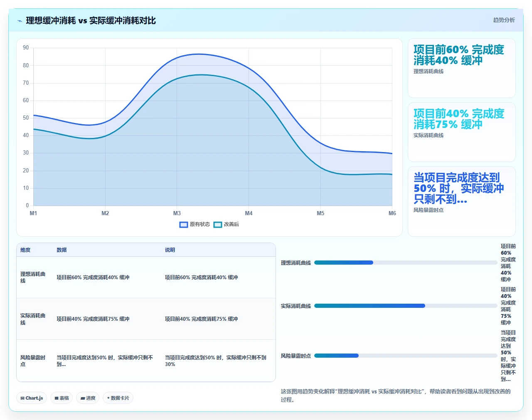532x420 pixels.
Task: Select the 数据卡片 tag chip
Action: pyautogui.click(x=118, y=398)
